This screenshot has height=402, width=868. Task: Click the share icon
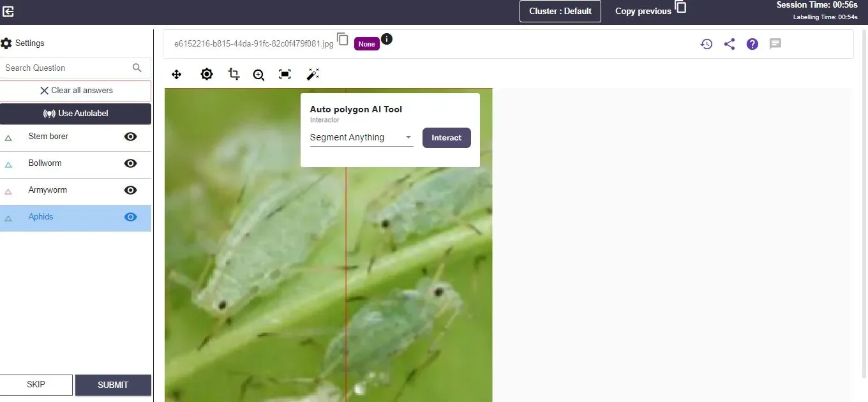[729, 44]
